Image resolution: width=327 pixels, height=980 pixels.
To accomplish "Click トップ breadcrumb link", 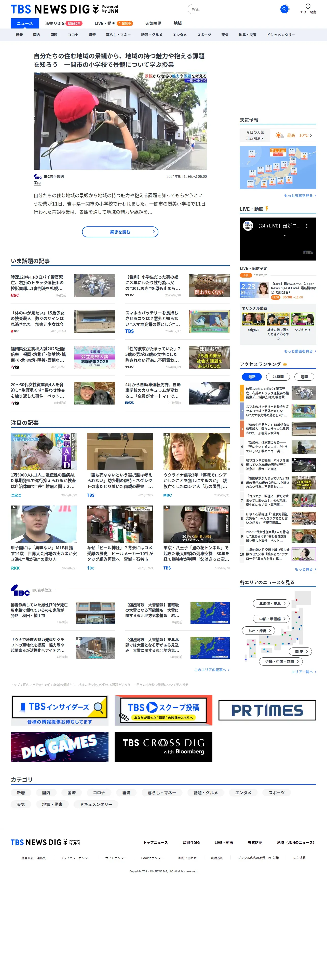I will [x=15, y=684].
